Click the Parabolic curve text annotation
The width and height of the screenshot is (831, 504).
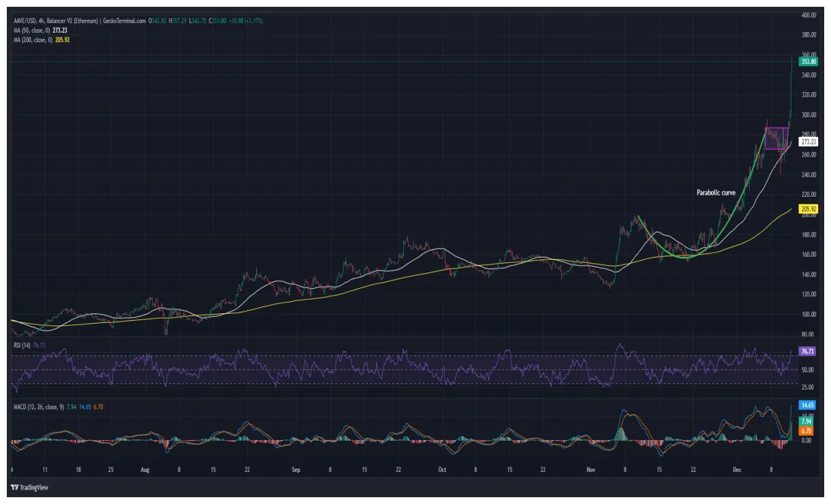pos(715,193)
